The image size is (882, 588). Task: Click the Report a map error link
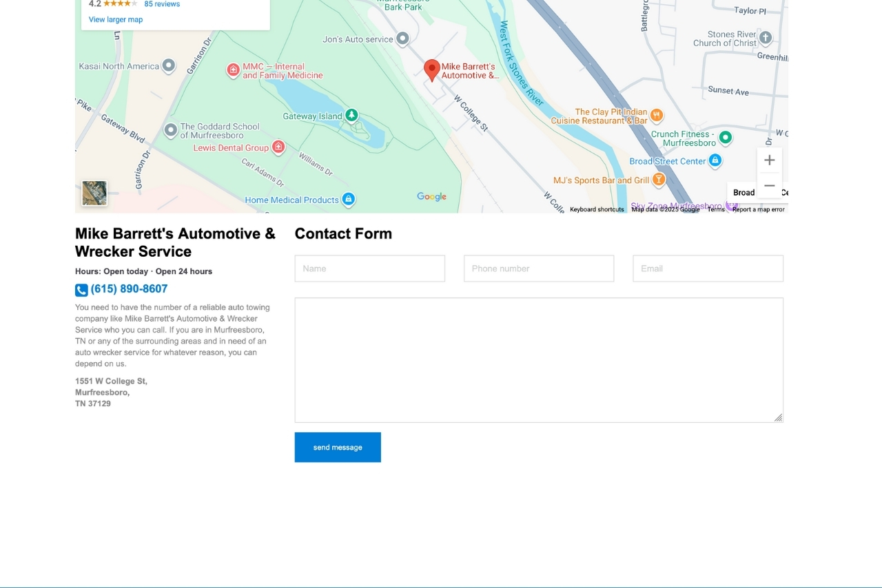coord(758,209)
